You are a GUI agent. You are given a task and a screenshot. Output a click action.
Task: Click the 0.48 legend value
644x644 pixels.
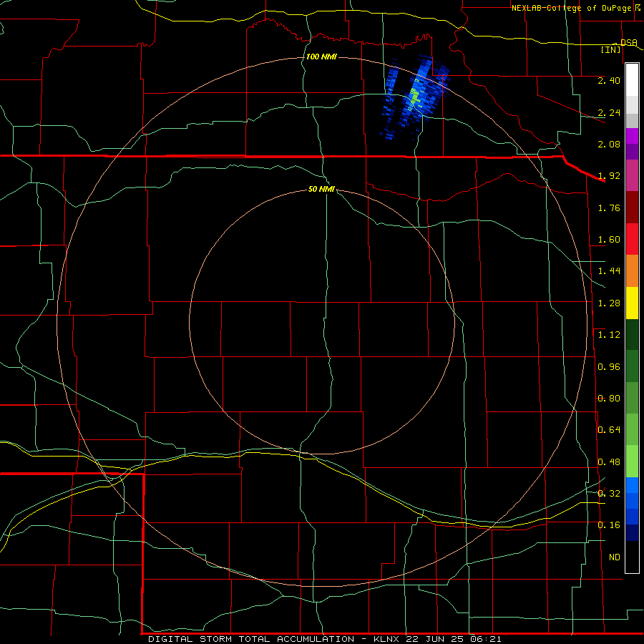pos(609,462)
